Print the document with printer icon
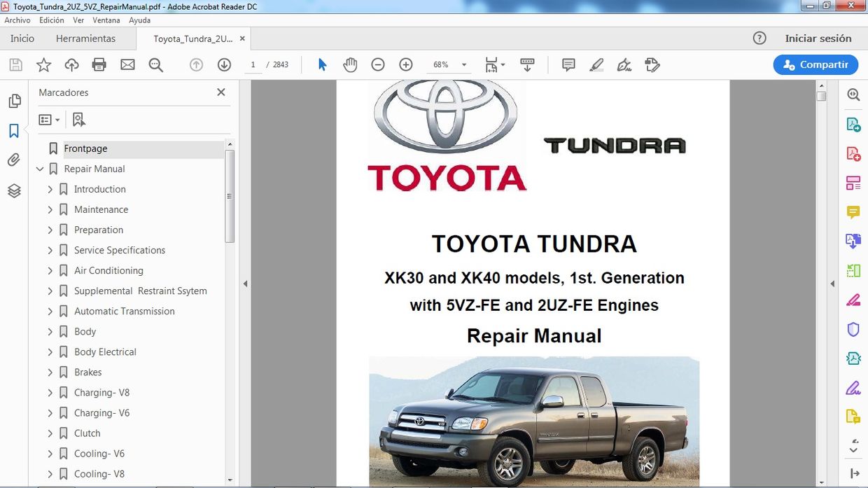 (99, 65)
